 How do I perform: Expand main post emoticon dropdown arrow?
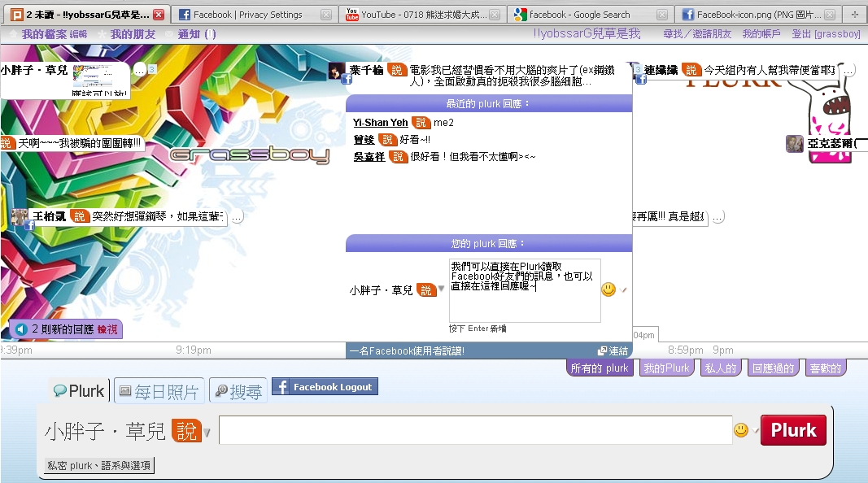[x=755, y=430]
